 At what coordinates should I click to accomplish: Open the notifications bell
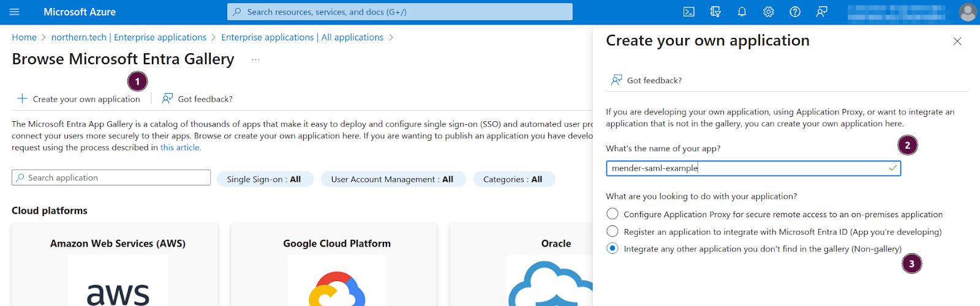point(742,12)
